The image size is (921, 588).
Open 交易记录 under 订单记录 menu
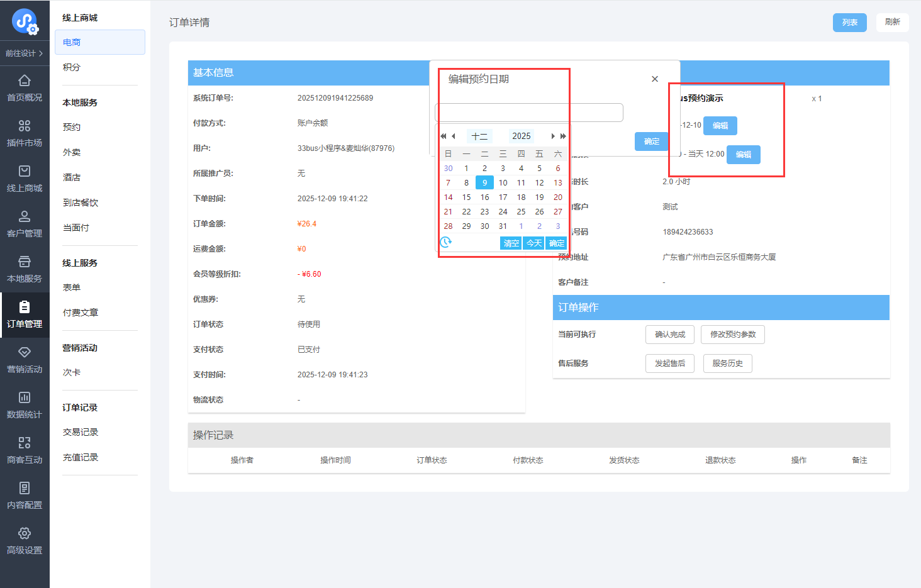point(81,432)
